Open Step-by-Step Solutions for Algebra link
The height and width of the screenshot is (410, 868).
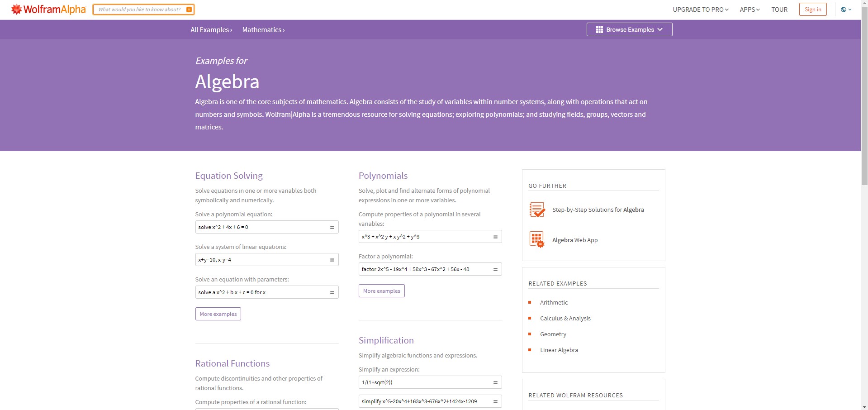(x=598, y=210)
